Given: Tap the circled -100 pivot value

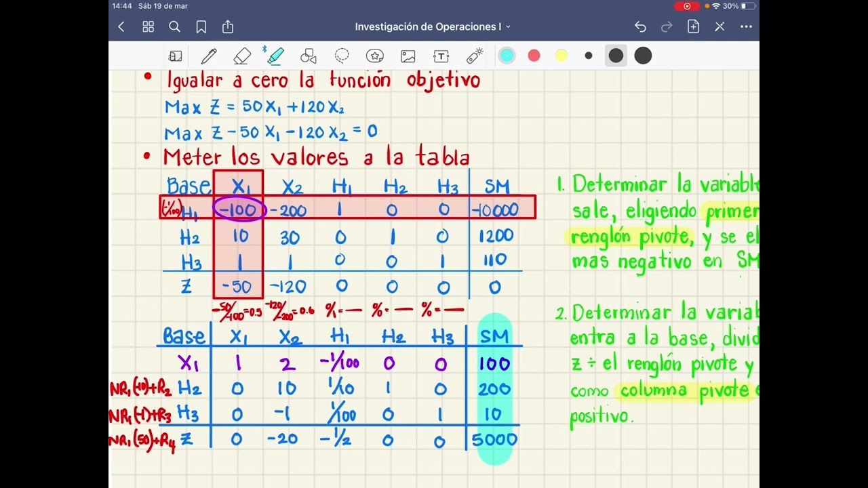Looking at the screenshot, I should click(x=239, y=209).
